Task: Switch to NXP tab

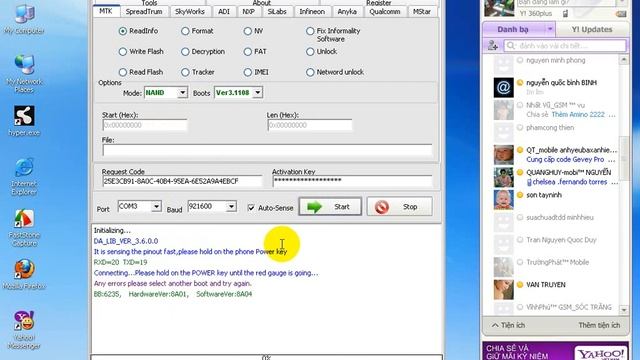Action: 249,12
